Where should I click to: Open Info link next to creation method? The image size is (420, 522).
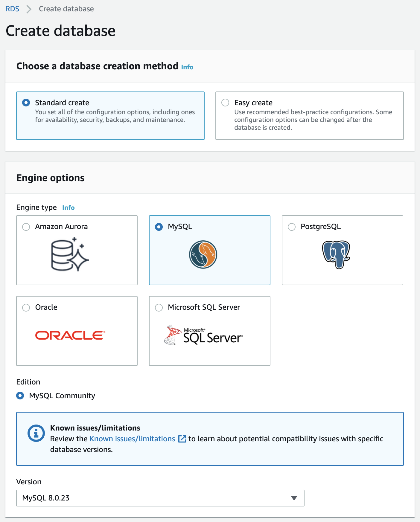click(x=187, y=67)
